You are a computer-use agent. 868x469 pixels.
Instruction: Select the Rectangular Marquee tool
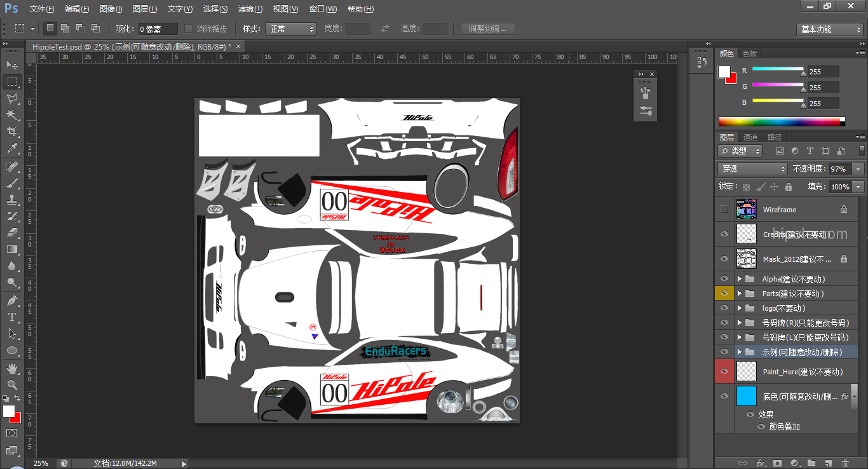pyautogui.click(x=12, y=82)
